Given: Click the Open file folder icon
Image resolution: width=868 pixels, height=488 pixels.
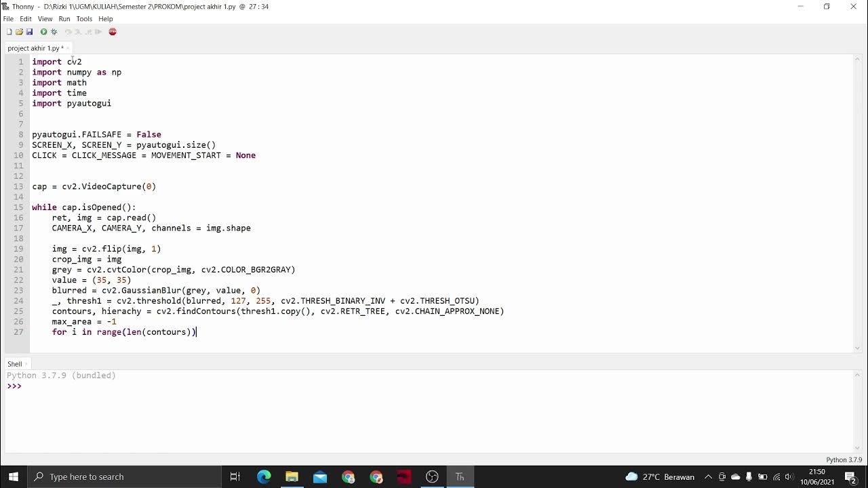Looking at the screenshot, I should tap(19, 32).
